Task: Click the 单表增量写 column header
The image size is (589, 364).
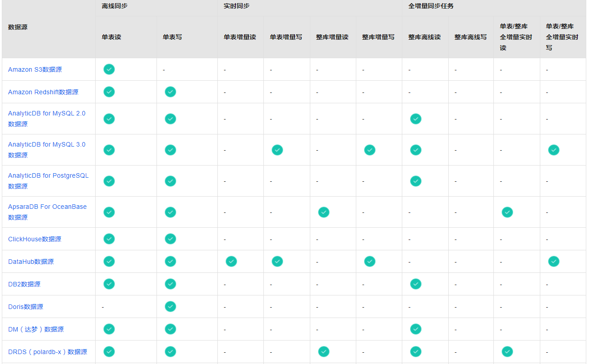Action: [286, 37]
